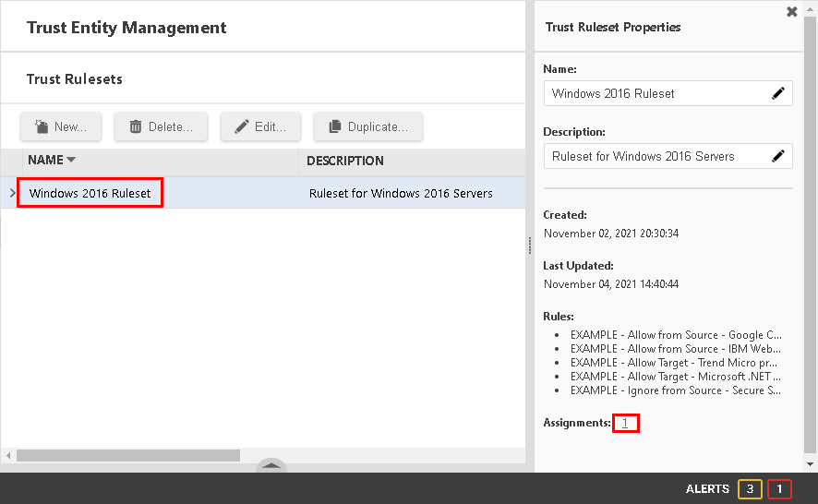
Task: Close the Trust Ruleset Properties panel
Action: point(791,12)
